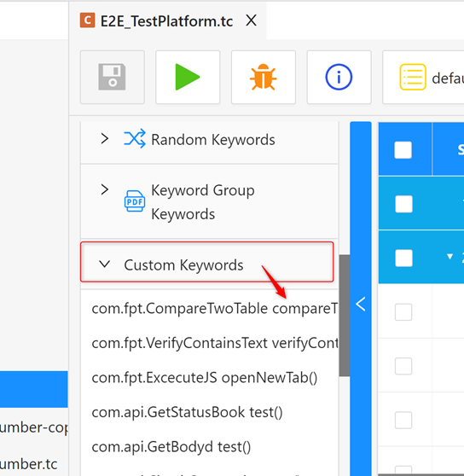Click the PDF icon for Keyword Group

click(135, 201)
